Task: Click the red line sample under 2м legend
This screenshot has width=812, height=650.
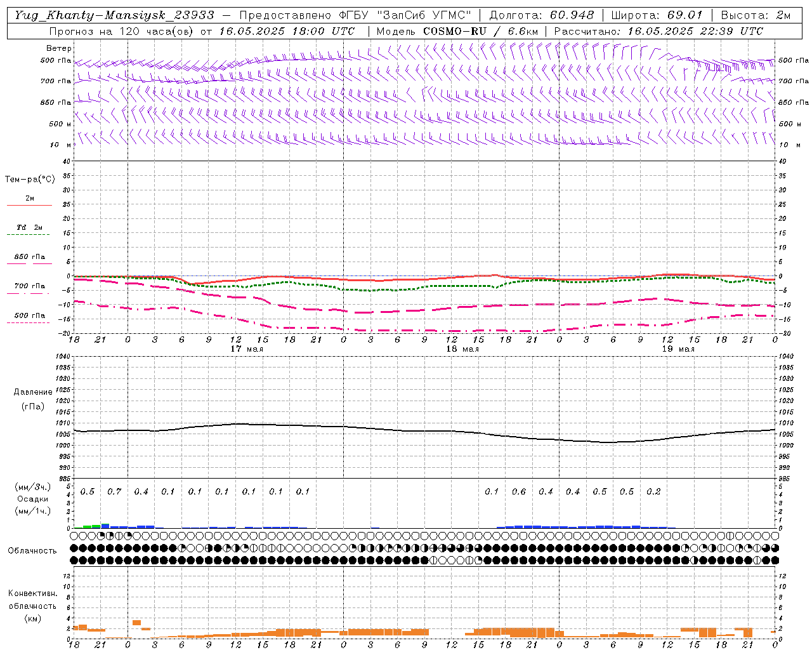Action: [29, 205]
